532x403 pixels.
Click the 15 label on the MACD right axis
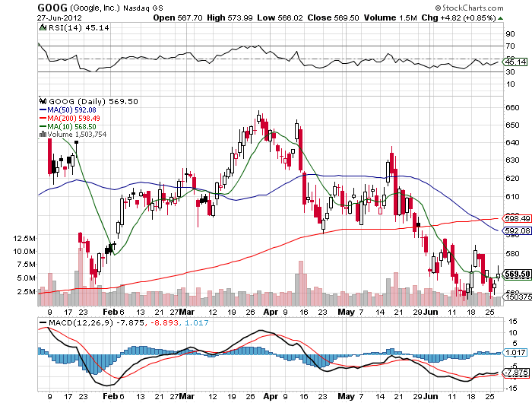pos(513,321)
